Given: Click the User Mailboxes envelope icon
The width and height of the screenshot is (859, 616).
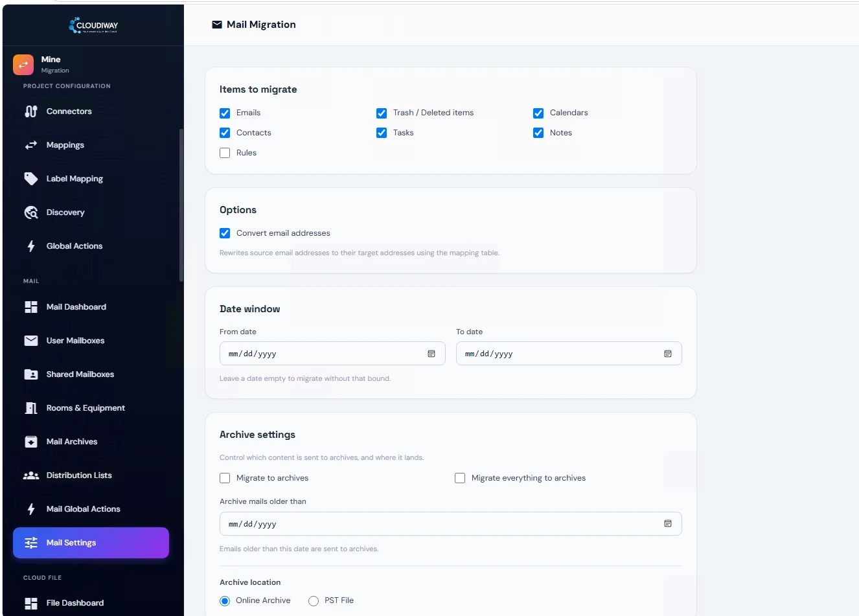Looking at the screenshot, I should coord(31,341).
